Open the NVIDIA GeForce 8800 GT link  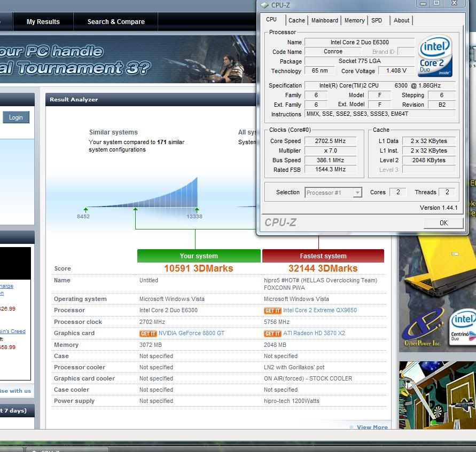tap(192, 333)
